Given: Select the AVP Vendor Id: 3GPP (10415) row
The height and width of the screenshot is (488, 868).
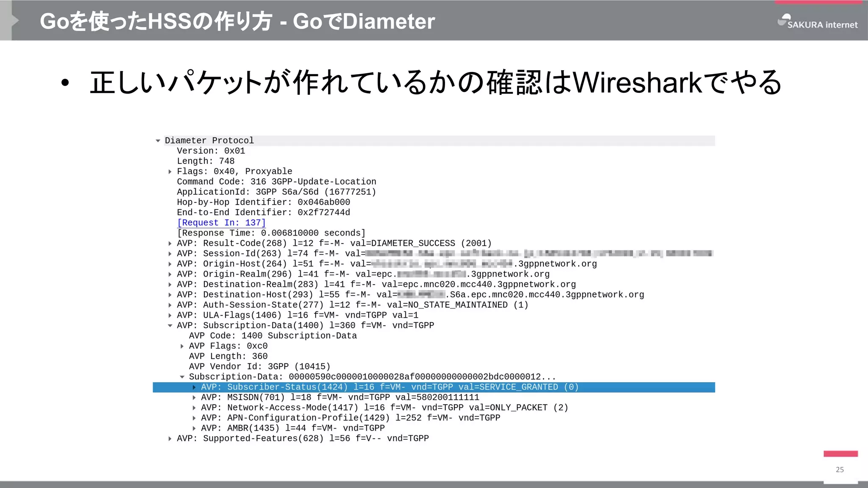Looking at the screenshot, I should 259,367.
